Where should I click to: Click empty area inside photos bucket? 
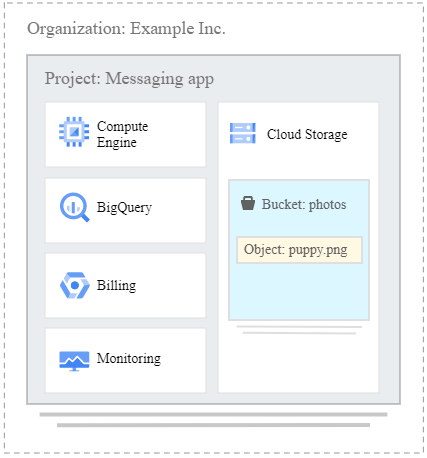click(299, 292)
